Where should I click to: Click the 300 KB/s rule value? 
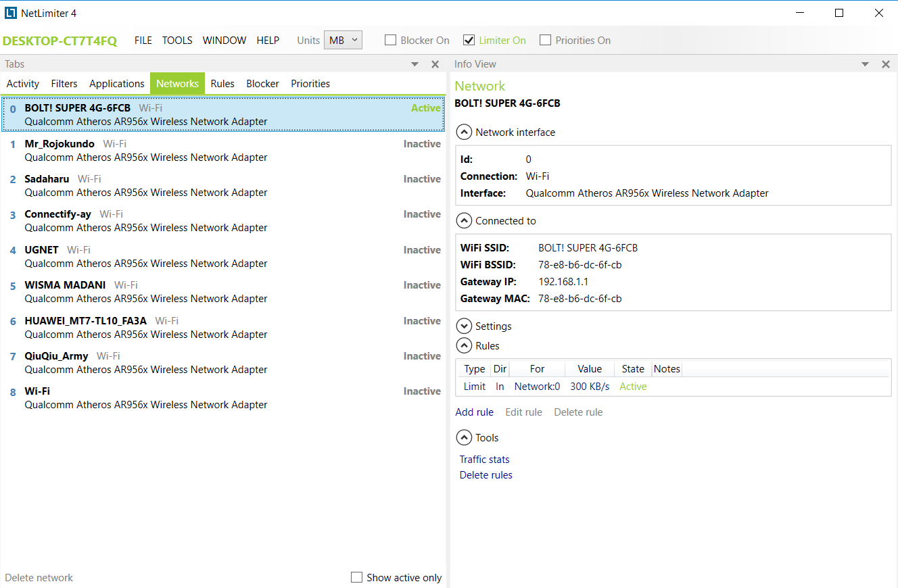pyautogui.click(x=590, y=387)
